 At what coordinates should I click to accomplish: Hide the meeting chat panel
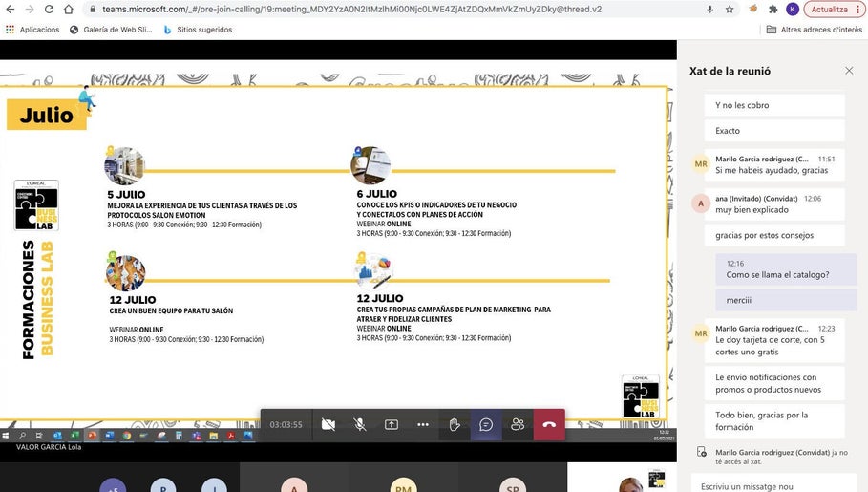click(x=486, y=424)
